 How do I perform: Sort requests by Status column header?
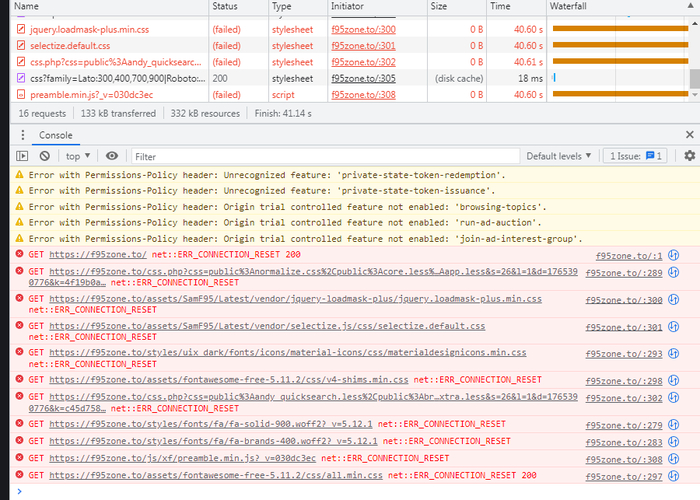point(225,6)
